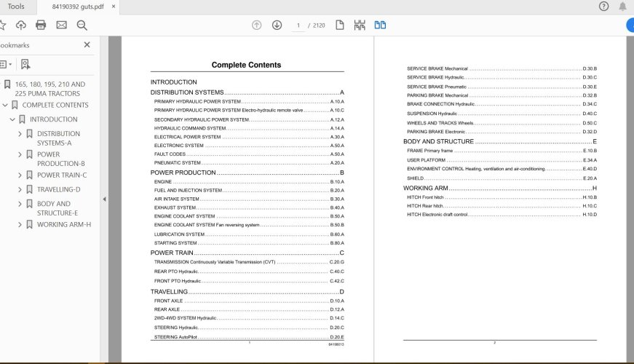
Task: Go to previous page with up arrow
Action: click(256, 25)
